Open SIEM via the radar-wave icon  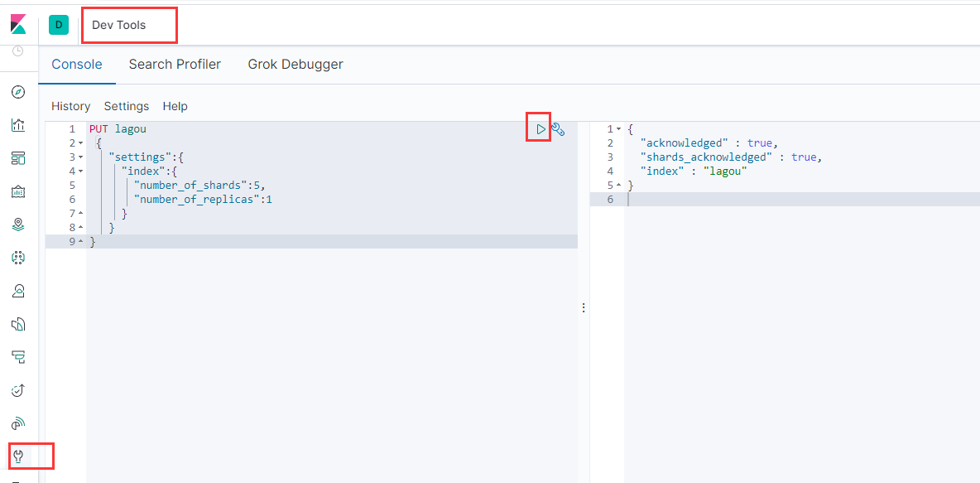[x=18, y=423]
